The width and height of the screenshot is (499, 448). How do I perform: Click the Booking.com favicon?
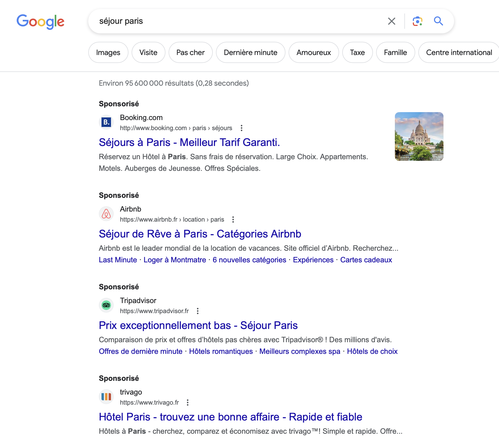tap(106, 122)
